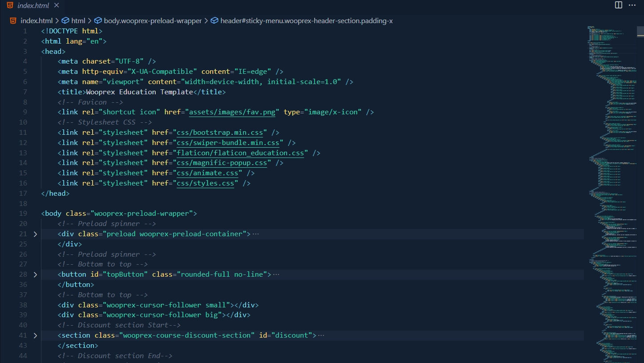This screenshot has height=363, width=644.
Task: Expand the folded preload container div
Action: click(35, 234)
